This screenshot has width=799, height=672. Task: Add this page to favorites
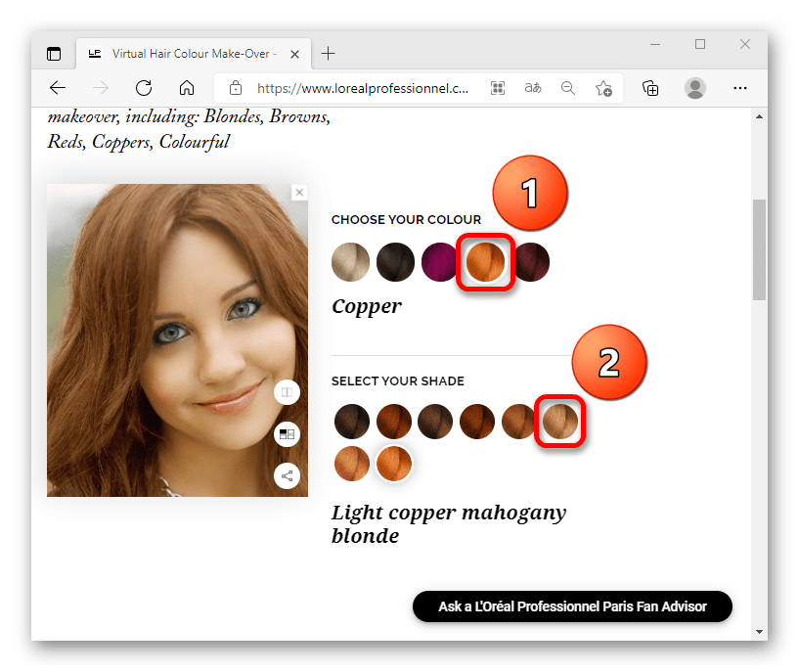(x=603, y=88)
